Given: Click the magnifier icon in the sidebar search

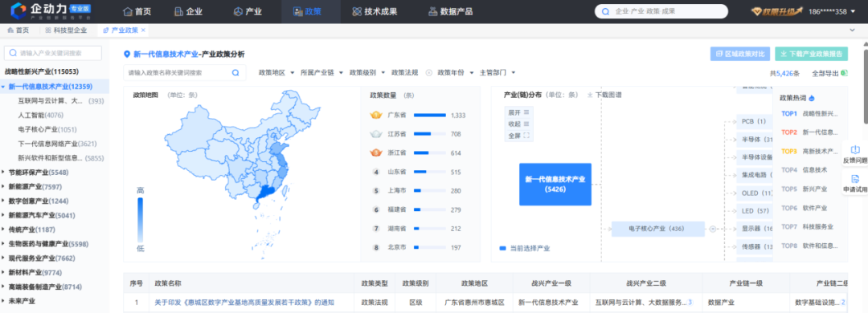Looking at the screenshot, I should point(13,53).
